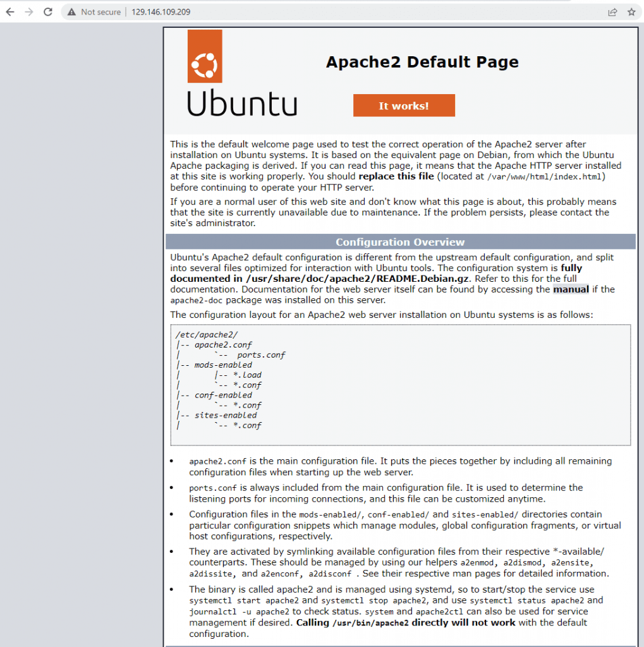Click the "journalctl -u apache2" command

[240, 612]
